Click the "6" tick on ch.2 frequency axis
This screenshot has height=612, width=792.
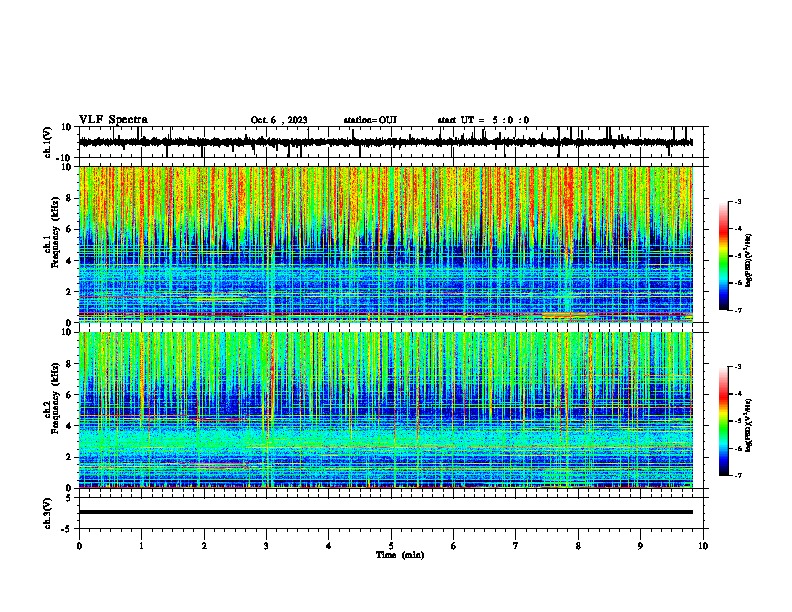(x=69, y=395)
